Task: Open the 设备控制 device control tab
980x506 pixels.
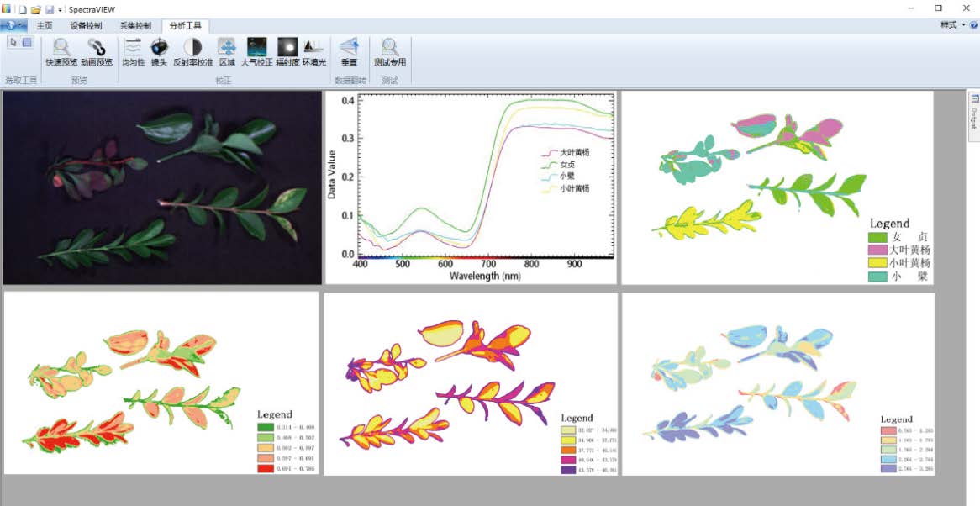Action: [x=86, y=25]
